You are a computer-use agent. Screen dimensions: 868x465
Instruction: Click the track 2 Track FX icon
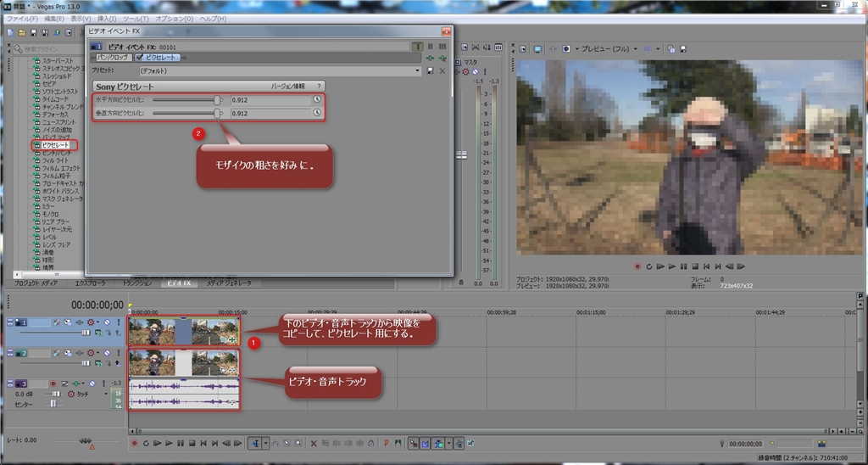tap(79, 353)
